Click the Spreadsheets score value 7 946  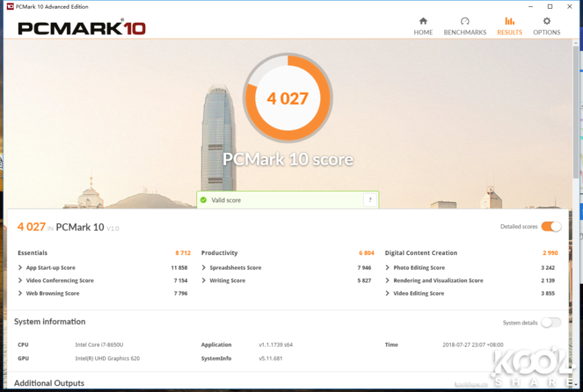coord(364,267)
